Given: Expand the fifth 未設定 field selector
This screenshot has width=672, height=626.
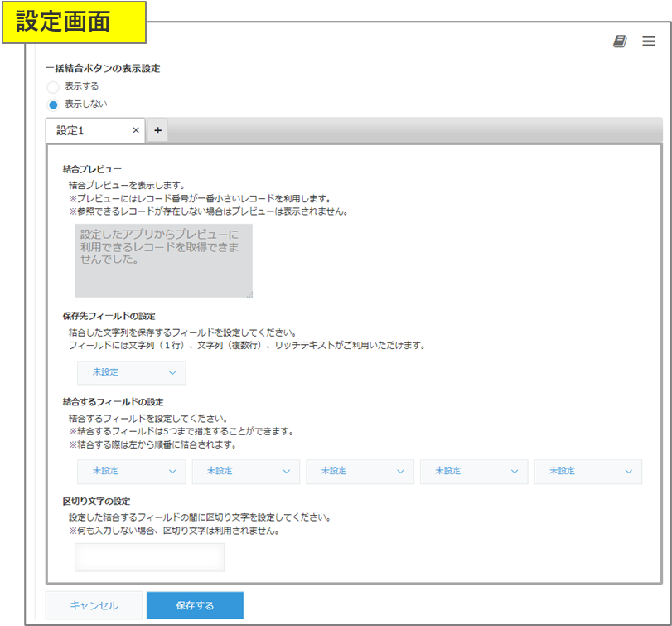Looking at the screenshot, I should 588,472.
